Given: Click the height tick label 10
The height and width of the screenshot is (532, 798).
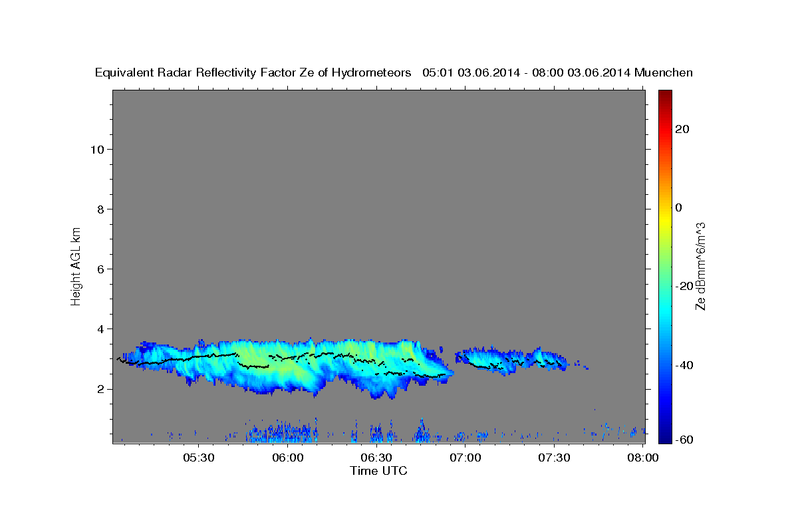Looking at the screenshot, I should [x=98, y=149].
